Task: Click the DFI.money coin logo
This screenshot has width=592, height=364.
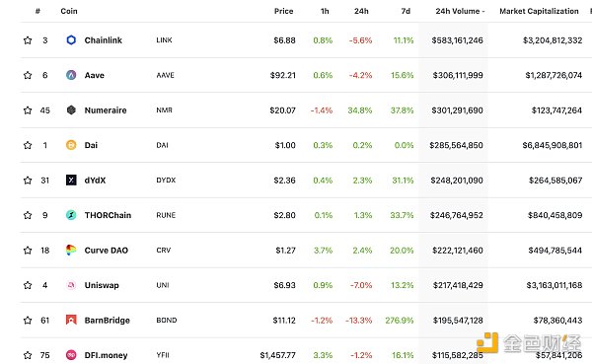Action: [71, 355]
